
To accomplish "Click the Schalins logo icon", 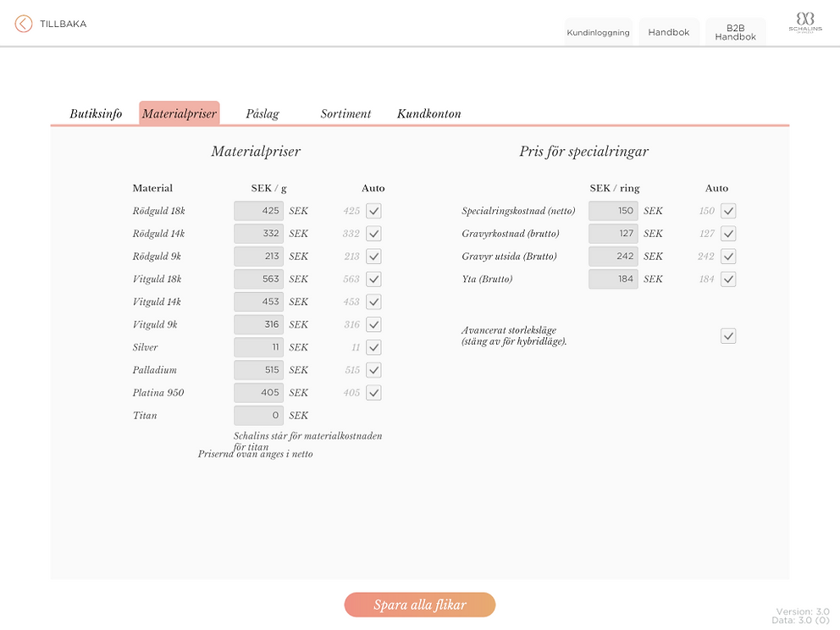I will click(x=804, y=24).
